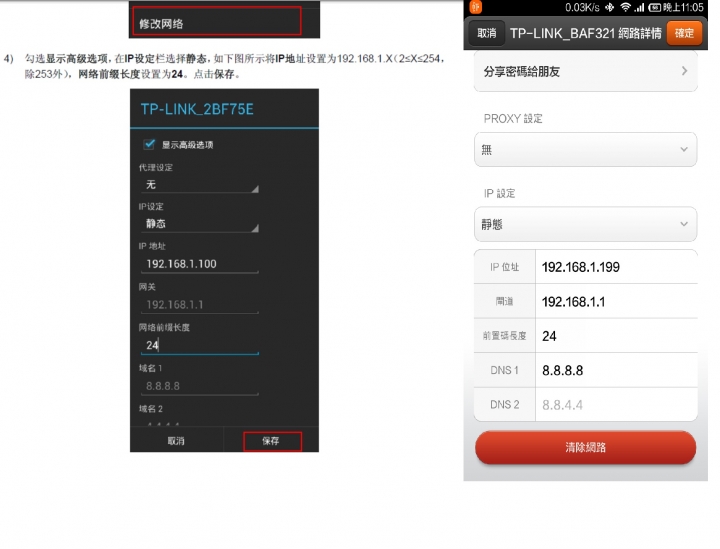The height and width of the screenshot is (549, 720).
Task: Click the 网关 field showing 192.168.1.1
Action: [x=200, y=305]
